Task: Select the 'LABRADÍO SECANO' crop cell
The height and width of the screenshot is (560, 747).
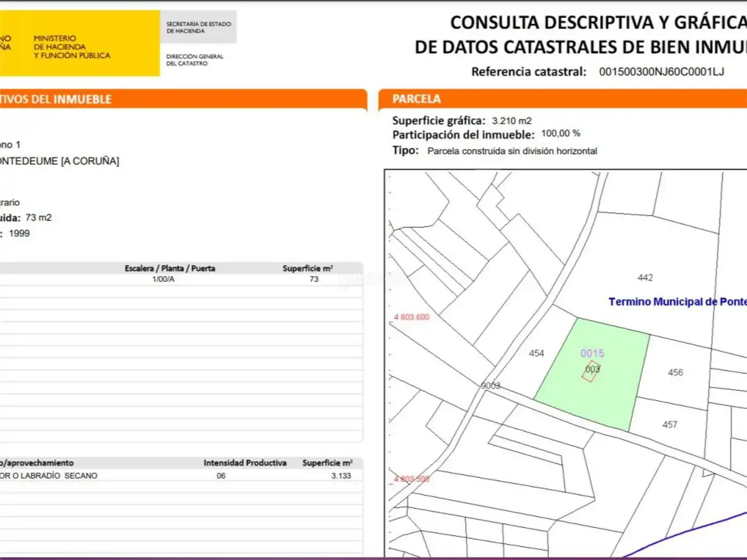Action: click(x=49, y=476)
